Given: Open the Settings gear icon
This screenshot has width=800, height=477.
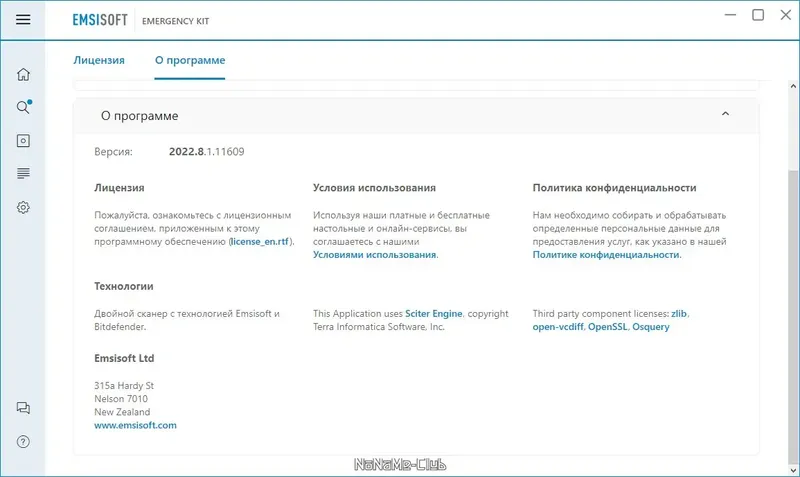Looking at the screenshot, I should pos(23,207).
